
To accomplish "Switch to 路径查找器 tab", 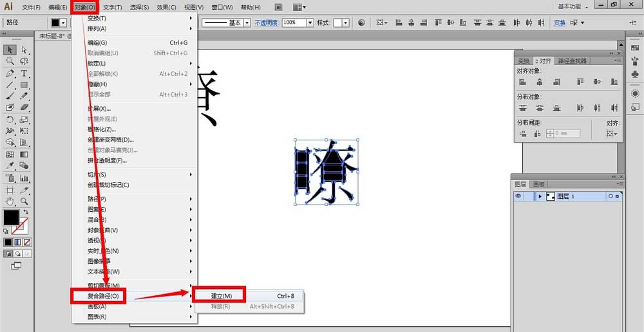I will click(x=572, y=60).
